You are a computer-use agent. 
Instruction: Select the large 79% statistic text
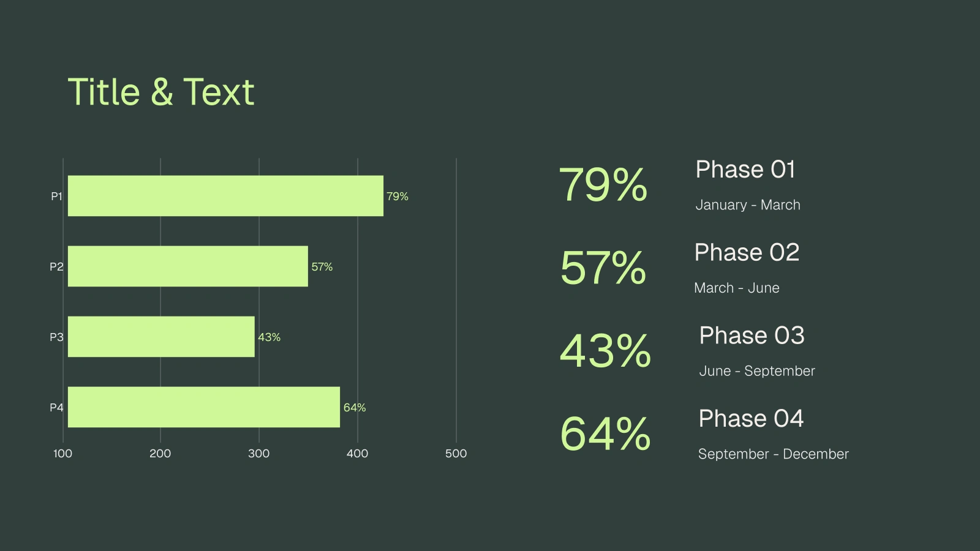603,185
